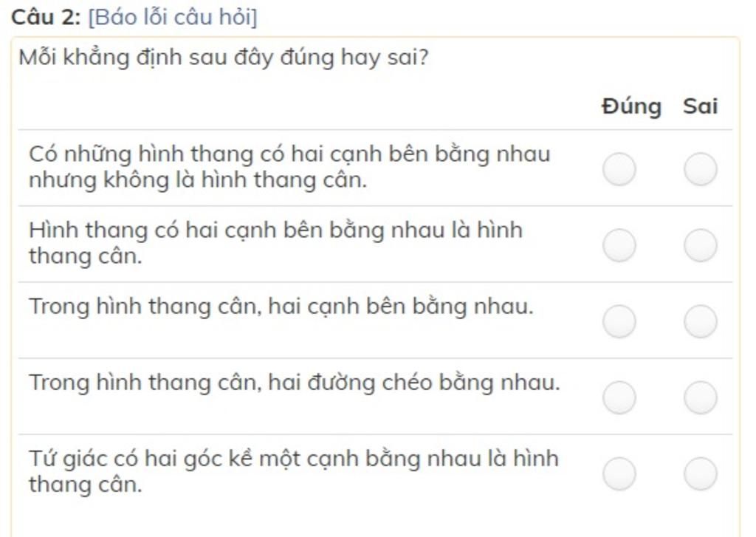Pick Sai for "hai đường chéo bằng nhau"
Viewport: 756px width, 537px height.
coord(700,397)
